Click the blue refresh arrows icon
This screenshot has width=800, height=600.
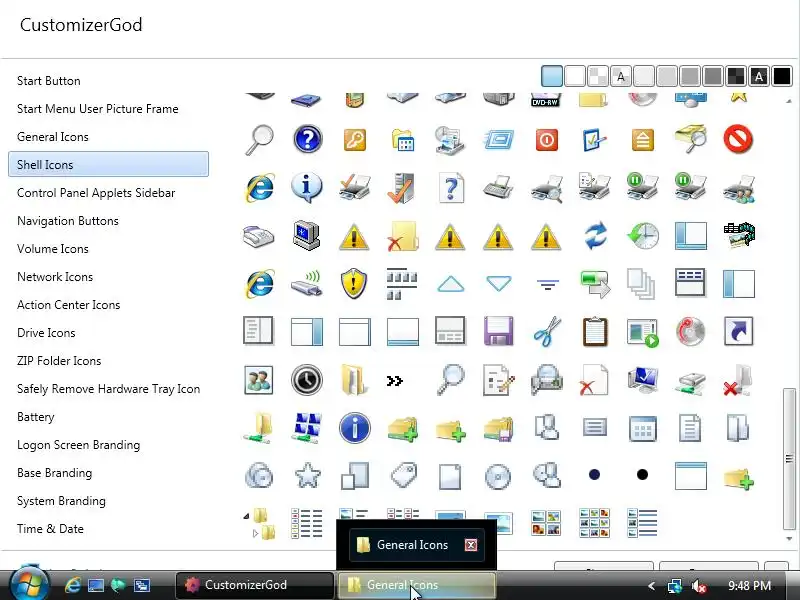[x=595, y=236]
